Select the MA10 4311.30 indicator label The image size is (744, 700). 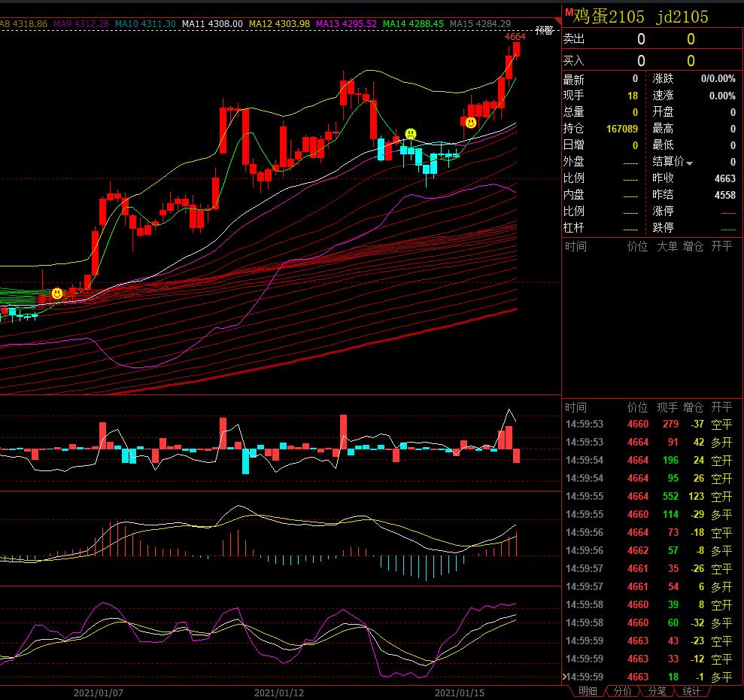coord(145,23)
